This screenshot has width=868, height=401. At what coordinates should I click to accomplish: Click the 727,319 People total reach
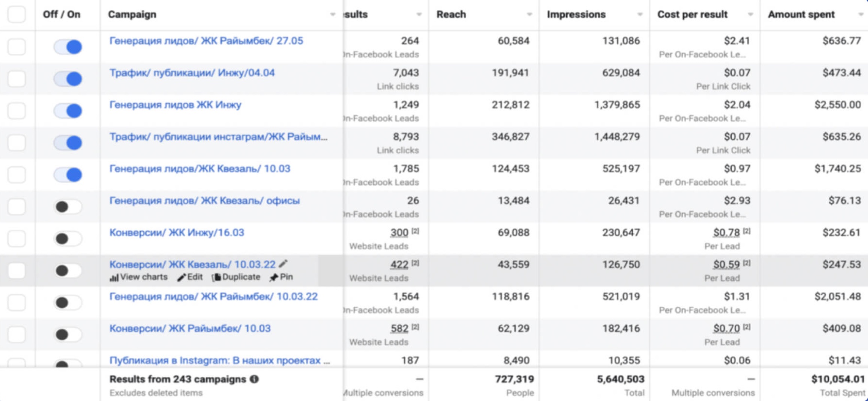(x=514, y=379)
